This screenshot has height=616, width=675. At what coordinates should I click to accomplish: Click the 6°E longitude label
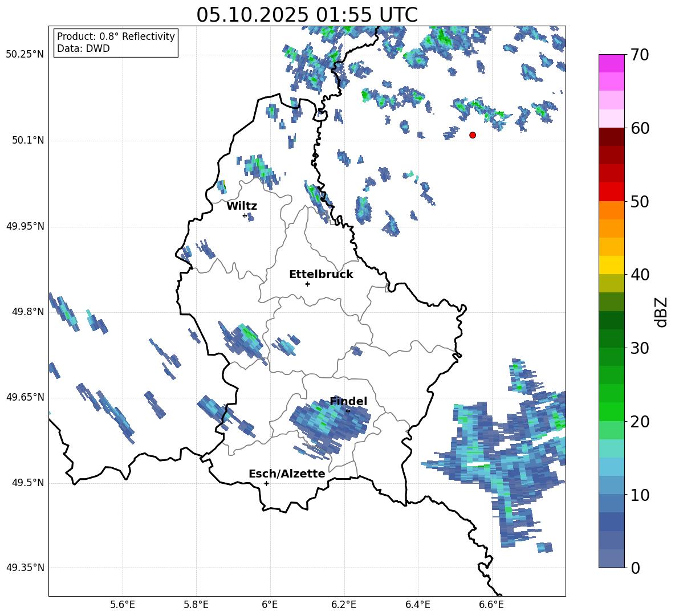270,605
